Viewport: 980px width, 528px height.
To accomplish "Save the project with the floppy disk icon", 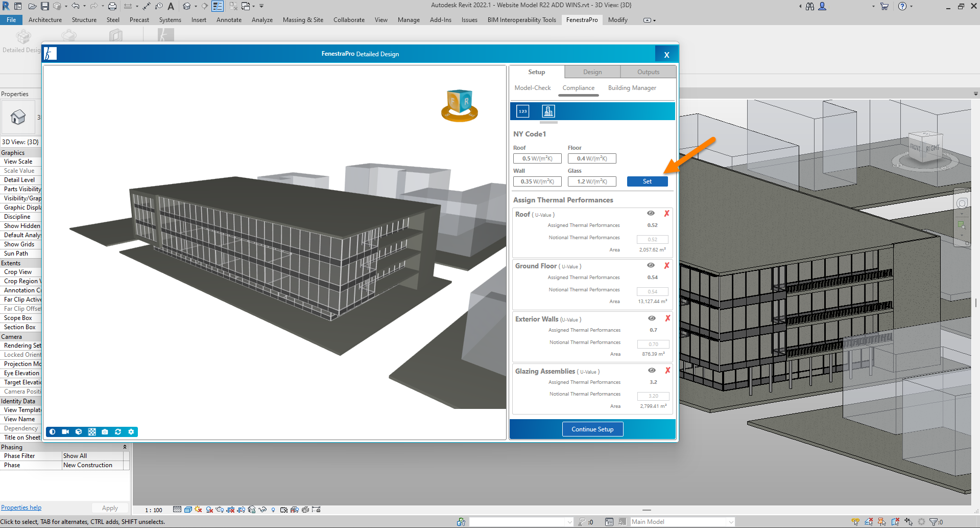I will [x=45, y=6].
